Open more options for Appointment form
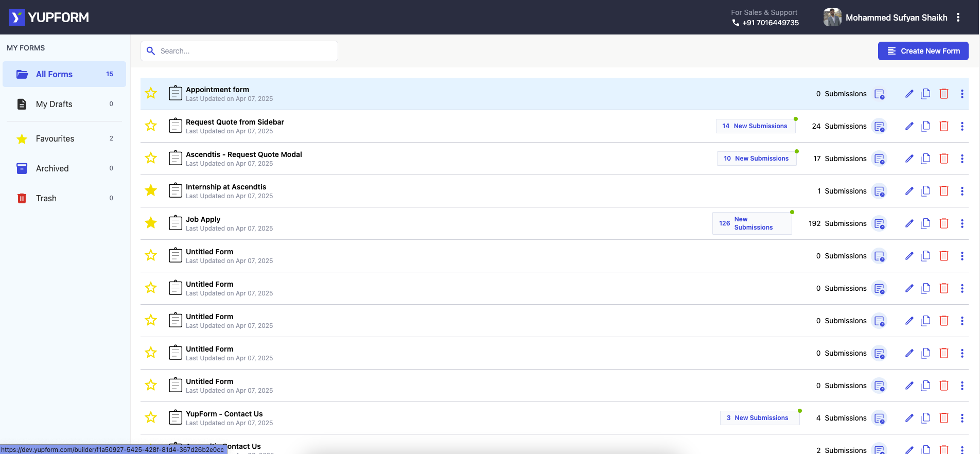The width and height of the screenshot is (980, 454). (x=962, y=94)
